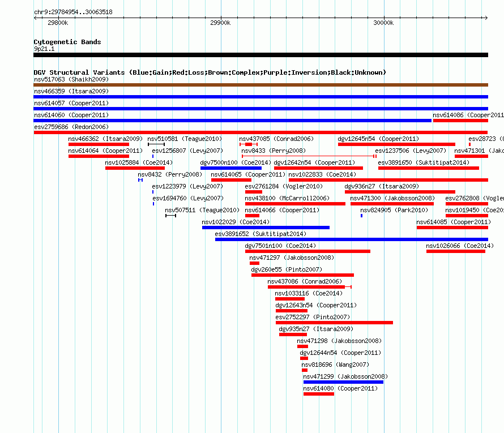Select nsv614080 (Cooper2011) variant label
The width and height of the screenshot is (504, 433).
(x=340, y=388)
